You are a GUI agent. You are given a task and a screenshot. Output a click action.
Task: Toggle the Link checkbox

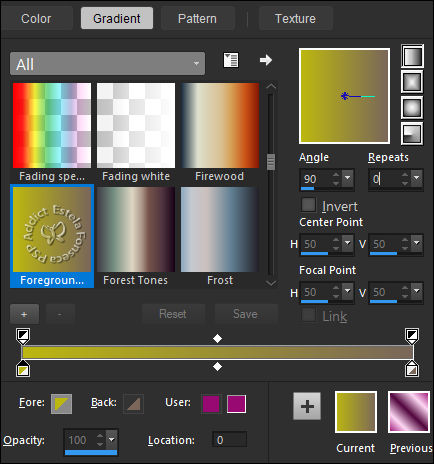[308, 315]
